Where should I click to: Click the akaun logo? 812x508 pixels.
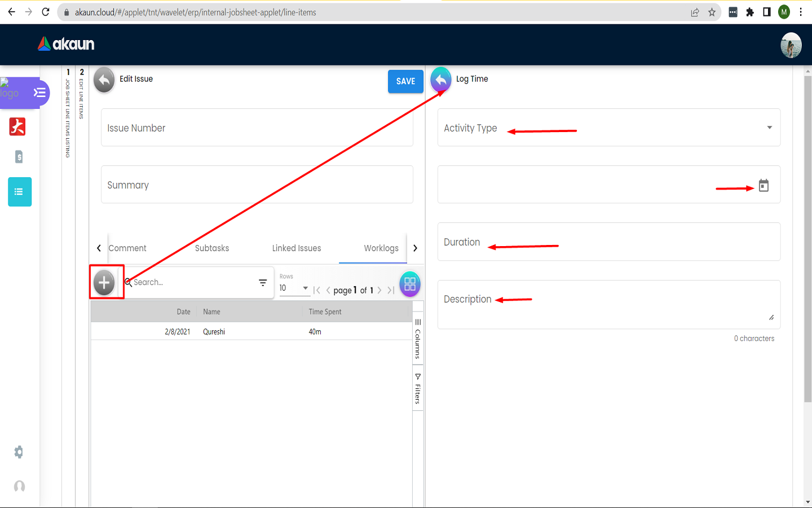66,44
